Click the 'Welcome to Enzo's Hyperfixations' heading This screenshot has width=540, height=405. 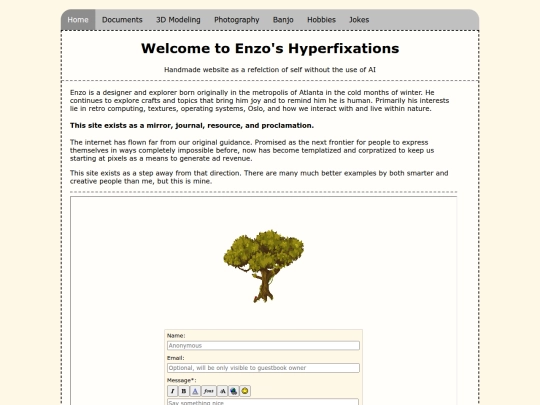(270, 49)
